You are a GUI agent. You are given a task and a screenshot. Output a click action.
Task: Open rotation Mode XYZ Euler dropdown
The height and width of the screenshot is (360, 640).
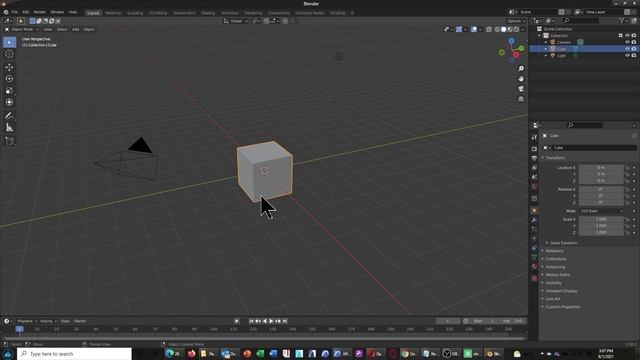click(602, 211)
